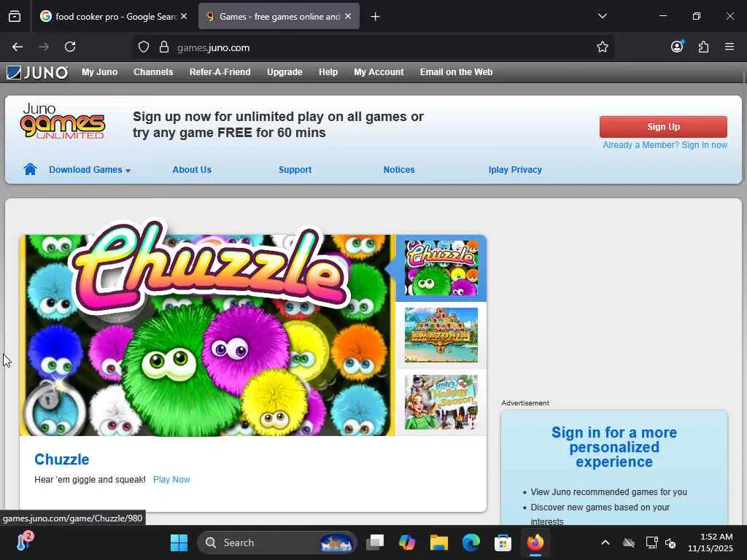
Task: Open Firefox recent browsing view icon
Action: (15, 17)
